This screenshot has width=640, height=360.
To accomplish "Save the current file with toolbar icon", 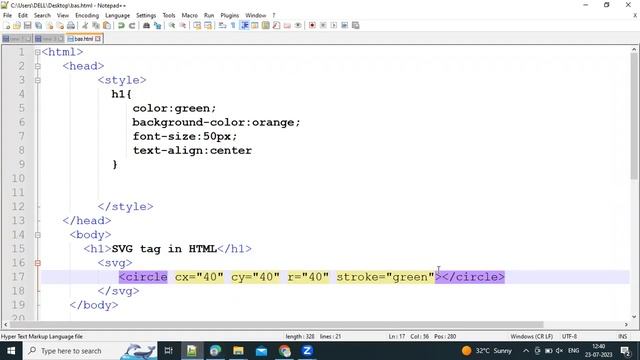I will (27, 25).
